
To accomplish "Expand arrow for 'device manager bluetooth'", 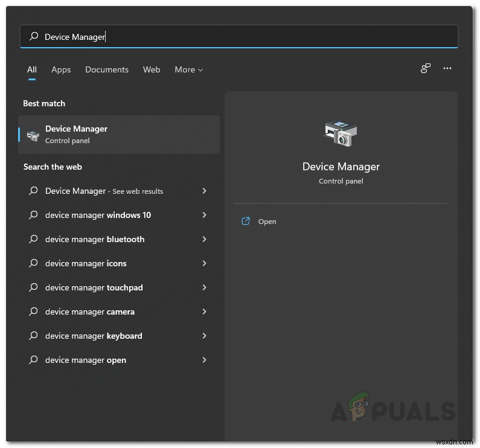I will tap(204, 239).
